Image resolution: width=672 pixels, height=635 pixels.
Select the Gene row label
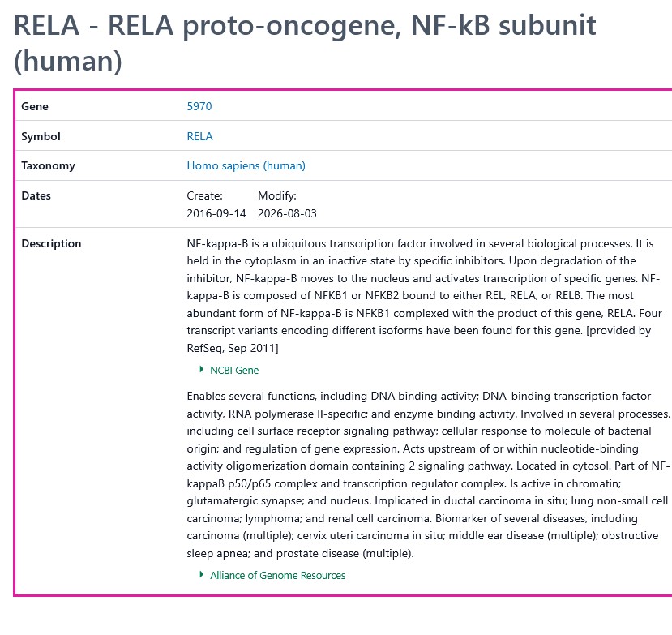(35, 106)
